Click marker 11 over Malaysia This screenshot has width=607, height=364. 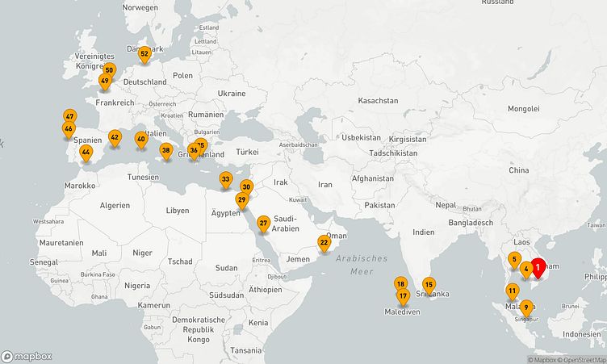pos(512,291)
